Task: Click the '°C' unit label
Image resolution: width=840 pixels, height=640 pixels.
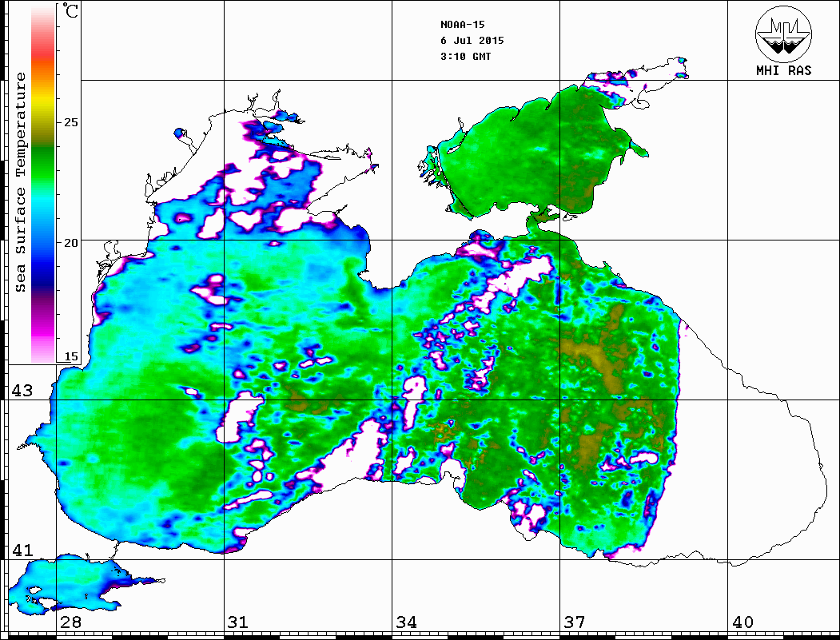Action: tap(70, 10)
